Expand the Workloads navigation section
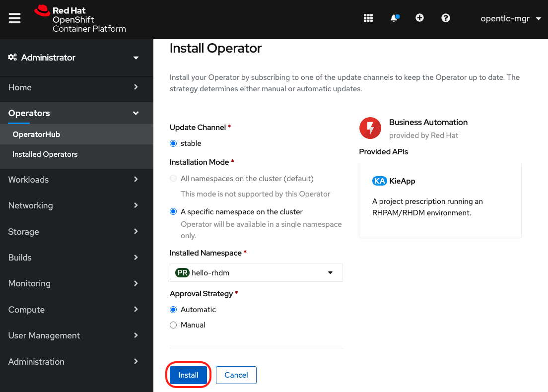Image resolution: width=548 pixels, height=392 pixels. click(x=73, y=180)
